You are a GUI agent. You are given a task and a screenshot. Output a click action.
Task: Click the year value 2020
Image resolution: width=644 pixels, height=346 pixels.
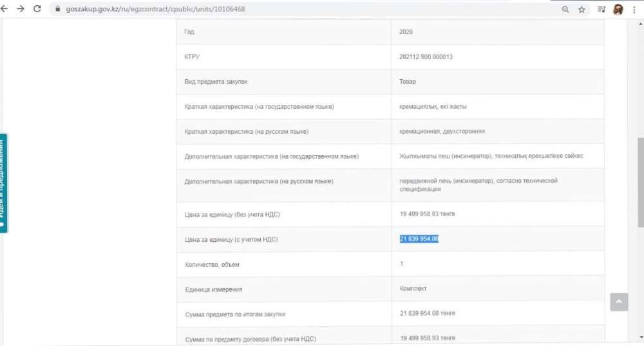pos(406,32)
